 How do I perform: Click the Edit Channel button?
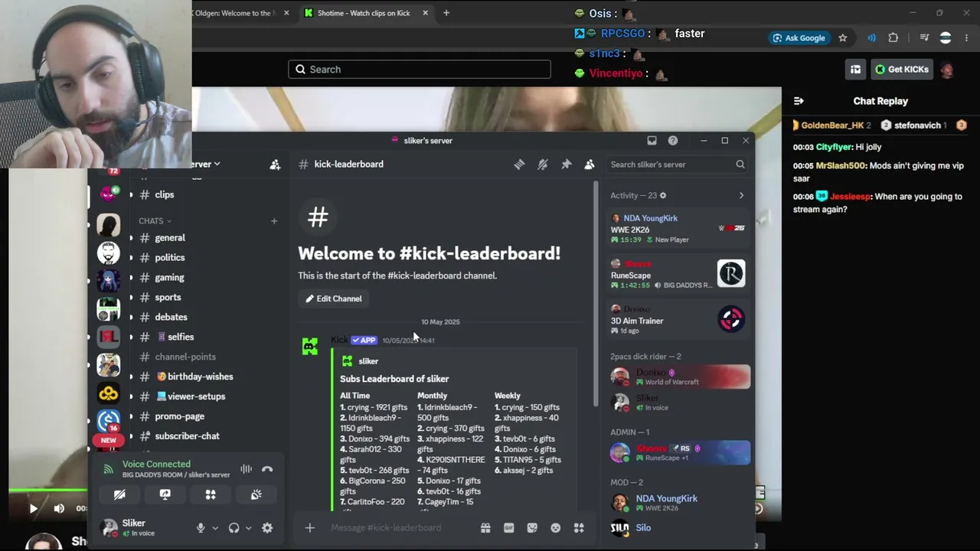334,298
